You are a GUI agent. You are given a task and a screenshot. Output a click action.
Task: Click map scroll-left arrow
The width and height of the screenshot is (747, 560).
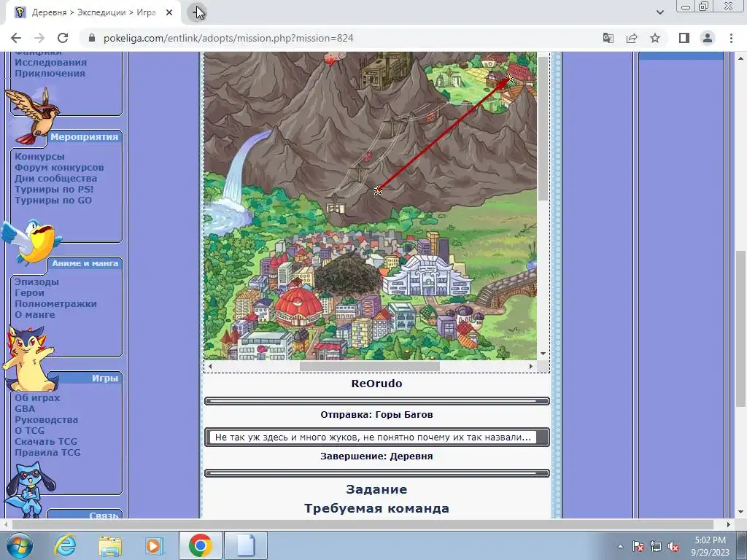click(210, 366)
